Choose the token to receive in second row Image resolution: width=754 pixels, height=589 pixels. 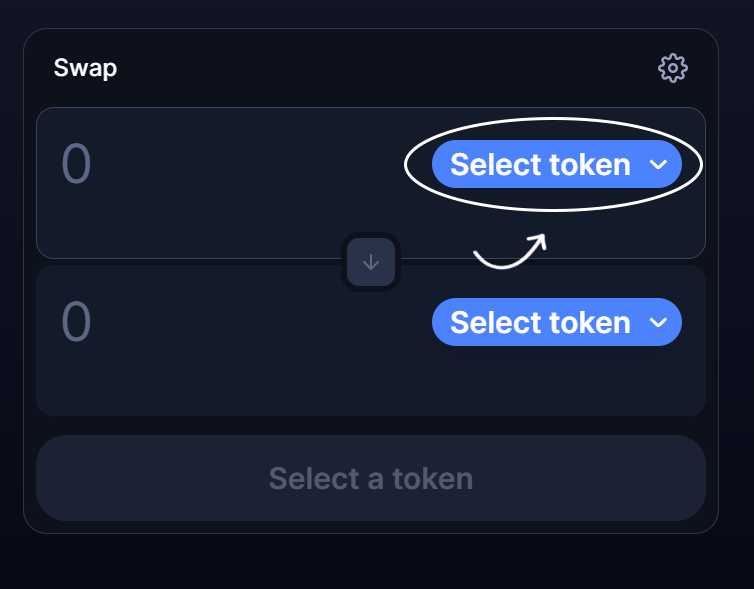(x=556, y=323)
